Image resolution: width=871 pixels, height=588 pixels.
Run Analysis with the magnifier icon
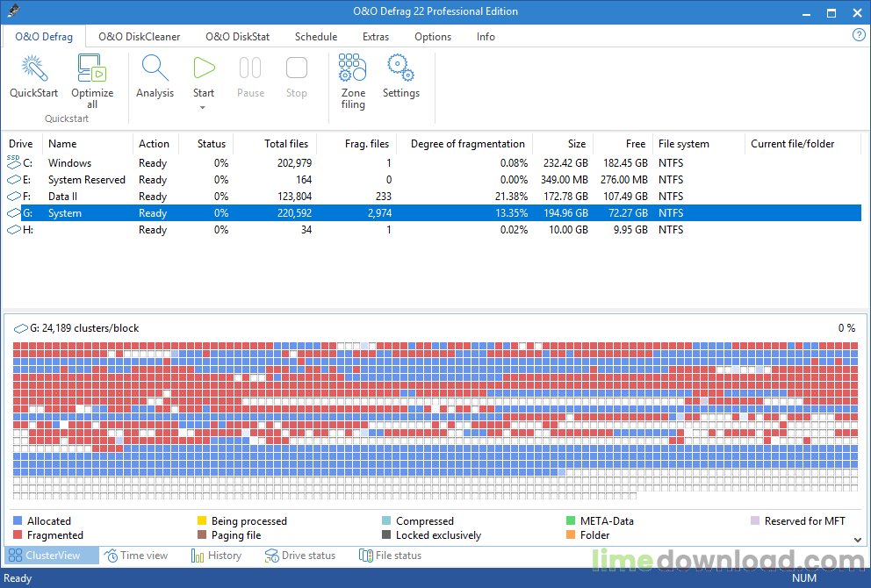point(155,68)
